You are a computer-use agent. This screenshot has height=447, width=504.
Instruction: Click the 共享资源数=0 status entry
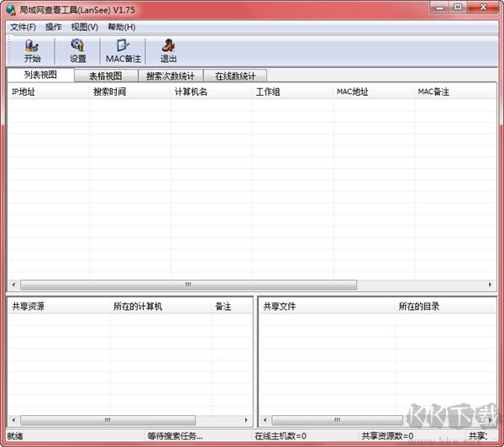(387, 436)
